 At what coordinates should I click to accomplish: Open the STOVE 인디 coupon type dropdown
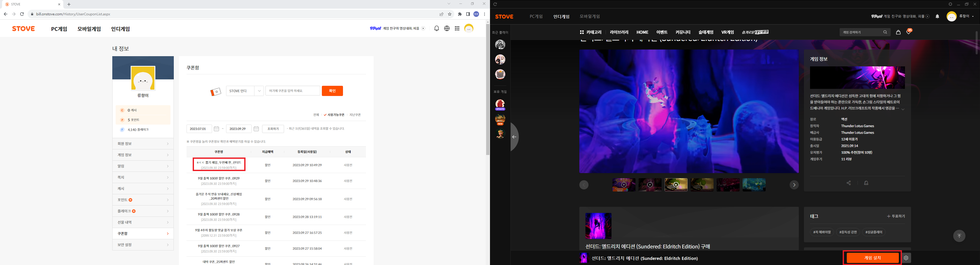tap(245, 91)
